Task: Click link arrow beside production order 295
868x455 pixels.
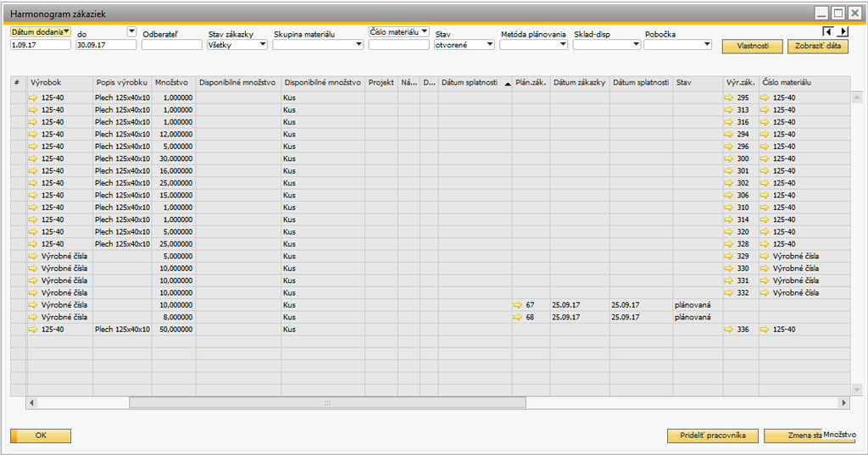Action: [x=730, y=97]
